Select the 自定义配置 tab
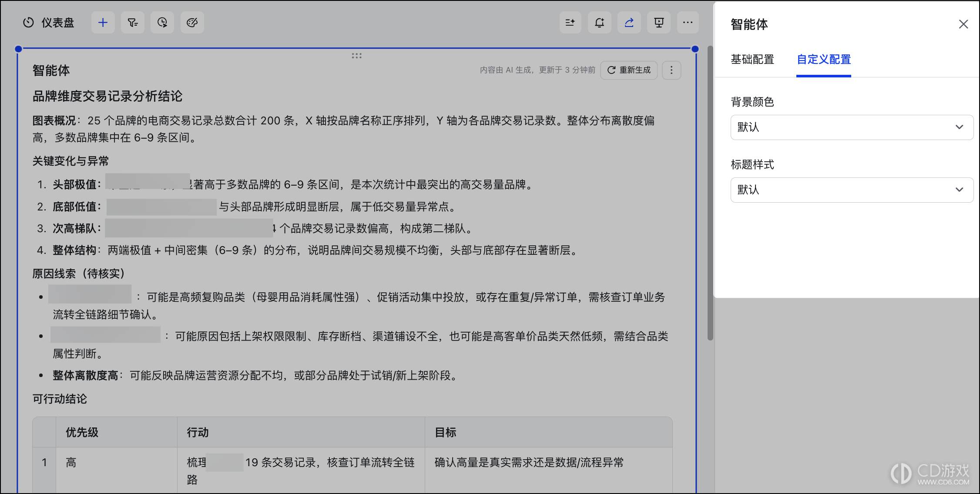The image size is (980, 494). 824,60
